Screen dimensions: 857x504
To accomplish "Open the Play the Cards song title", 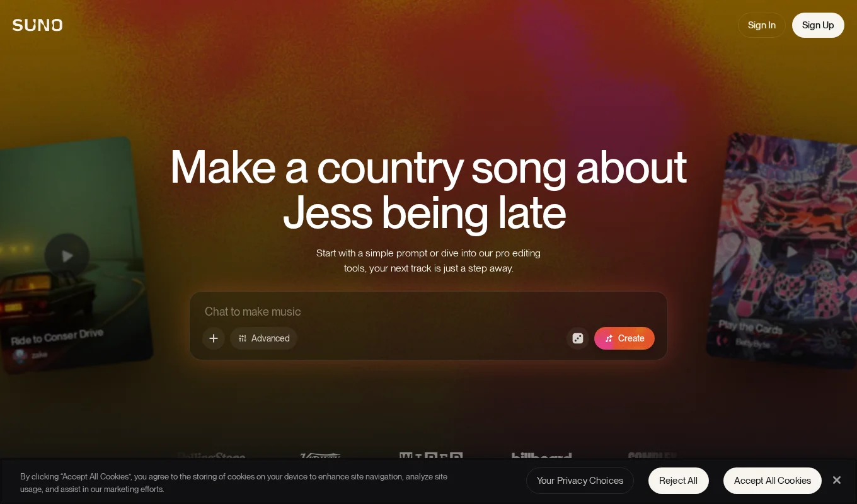I will pos(750,328).
